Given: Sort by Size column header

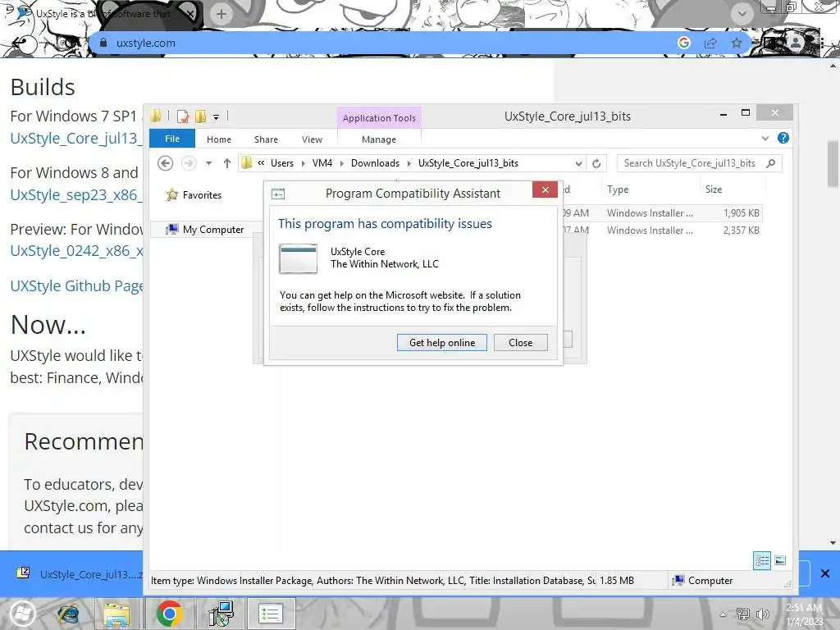Looking at the screenshot, I should tap(714, 189).
